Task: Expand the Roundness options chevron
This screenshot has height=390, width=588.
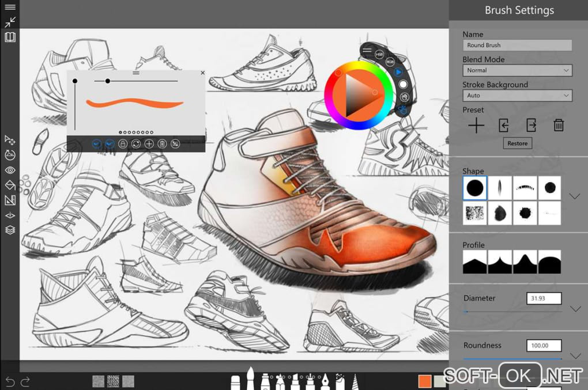Action: [575, 355]
